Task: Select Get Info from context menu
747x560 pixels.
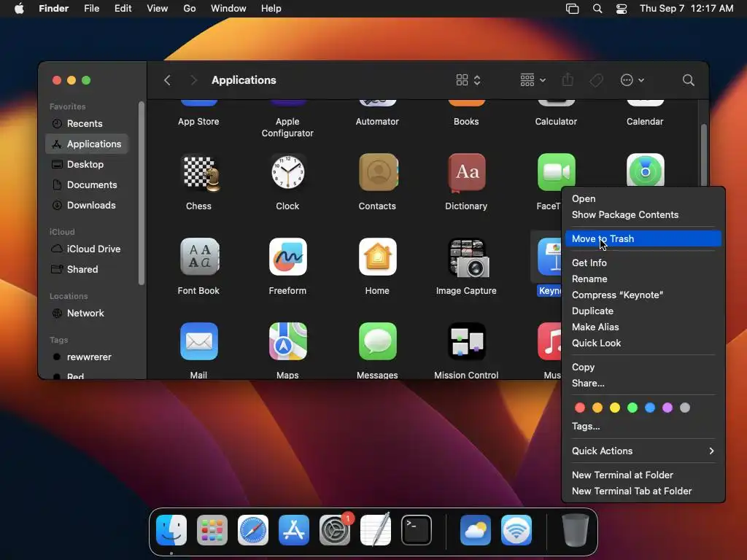Action: (x=643, y=262)
